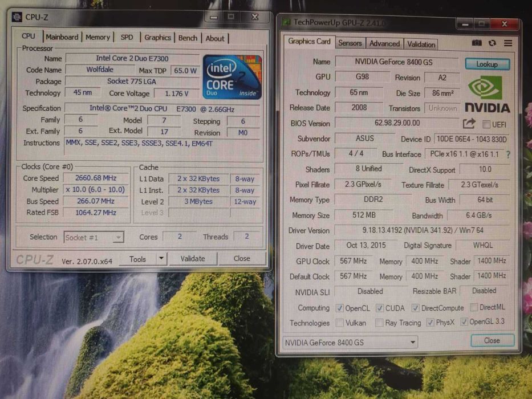The height and width of the screenshot is (399, 532).
Task: Toggle the Vulkan checkbox
Action: (339, 323)
